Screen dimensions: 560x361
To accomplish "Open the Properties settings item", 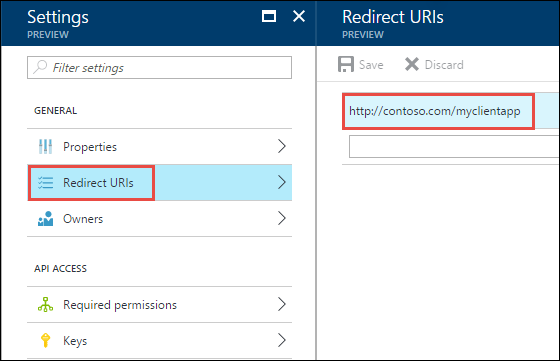I will coord(159,146).
